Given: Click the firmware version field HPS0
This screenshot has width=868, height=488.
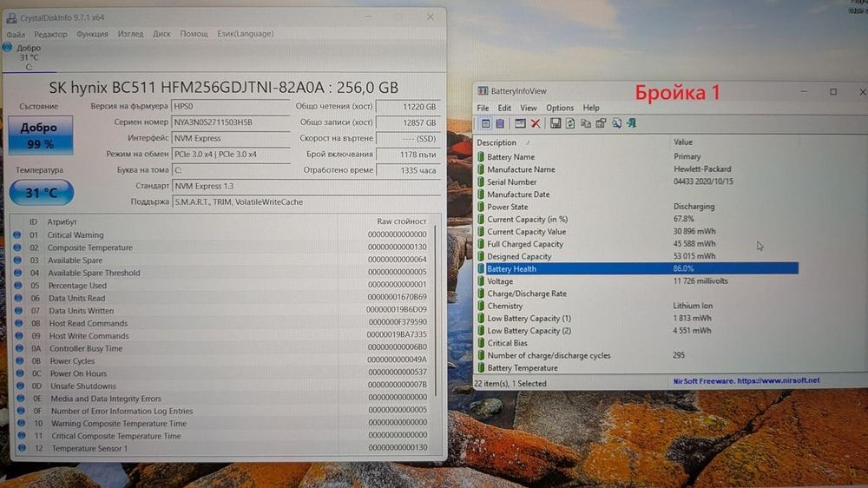Looking at the screenshot, I should (231, 106).
